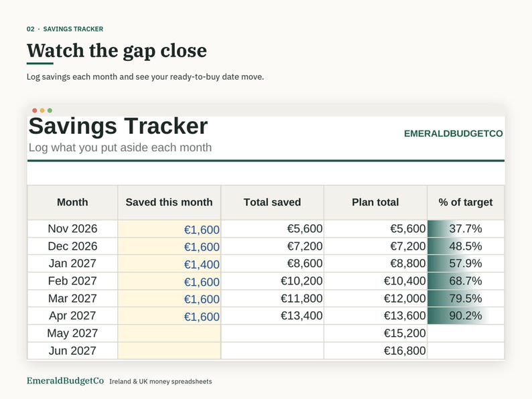The width and height of the screenshot is (532, 399).
Task: Select the Total saved column header
Action: click(272, 202)
